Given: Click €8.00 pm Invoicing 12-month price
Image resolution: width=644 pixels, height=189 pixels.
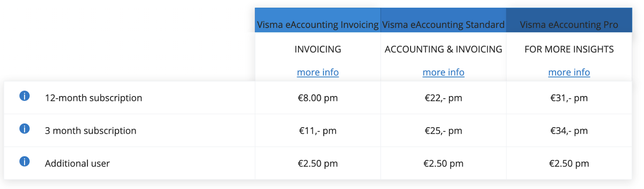Looking at the screenshot, I should 318,98.
